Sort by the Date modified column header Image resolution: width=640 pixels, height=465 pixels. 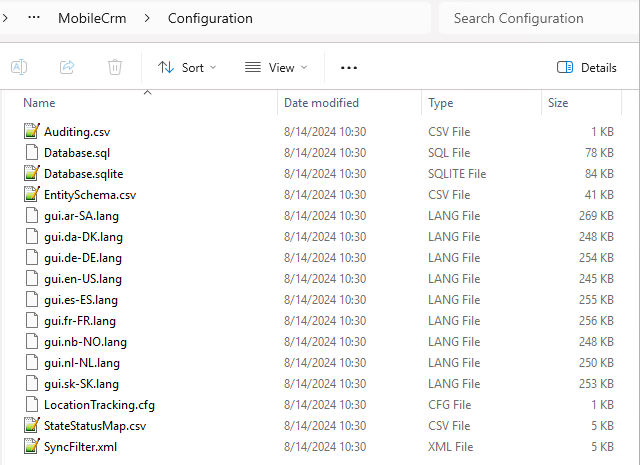(321, 103)
